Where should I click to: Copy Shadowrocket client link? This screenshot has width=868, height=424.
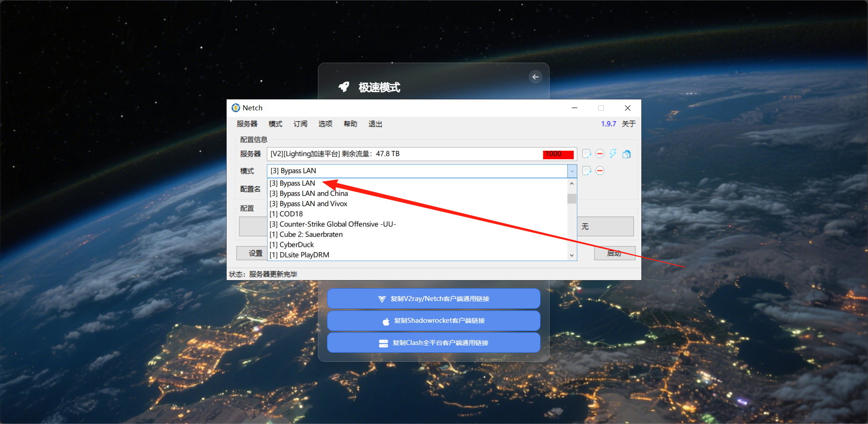[434, 320]
